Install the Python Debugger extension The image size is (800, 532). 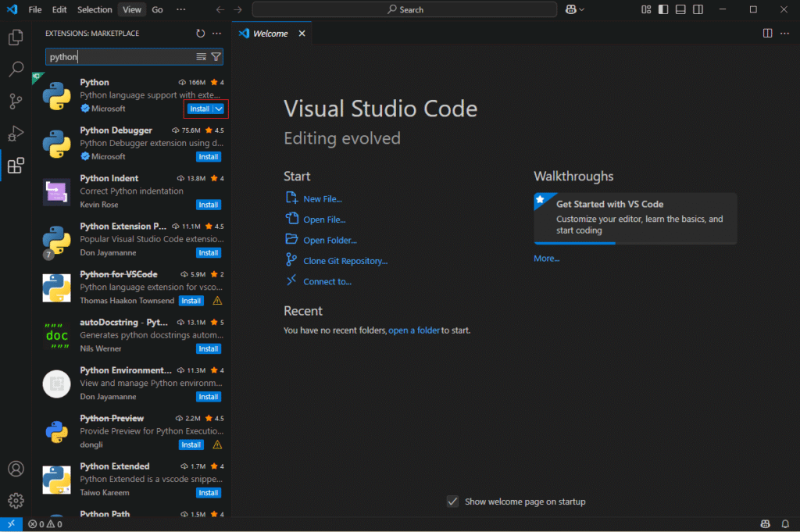[x=208, y=156]
